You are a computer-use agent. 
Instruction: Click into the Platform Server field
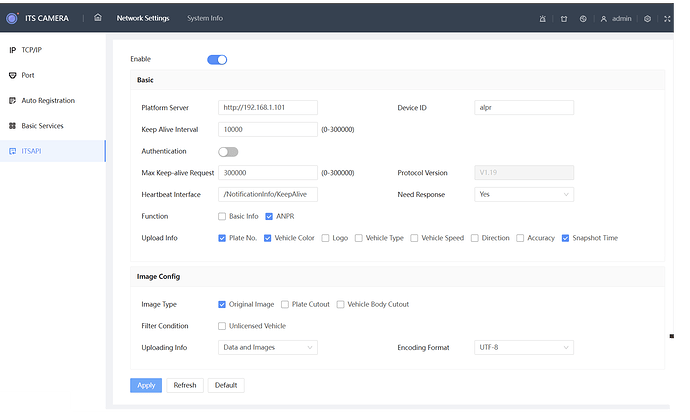[x=268, y=107]
